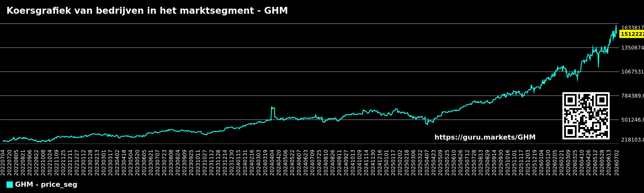Select the 501246 y-axis label
This screenshot has width=644, height=193.
pos(632,120)
